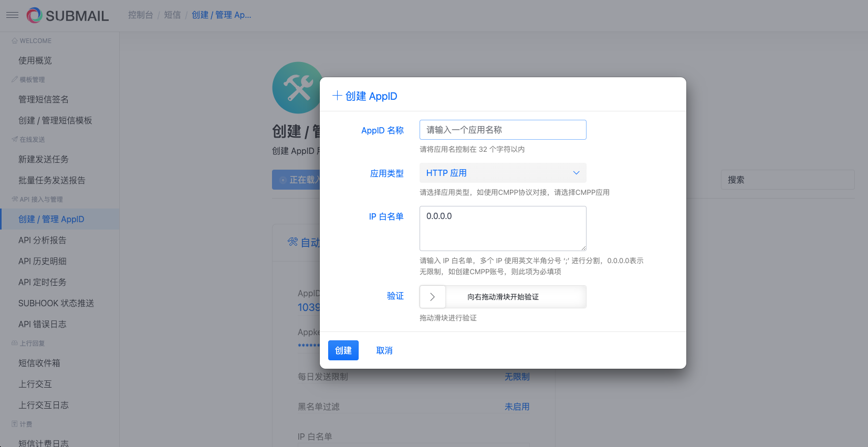
Task: Click the 创建 AppID dialog title
Action: (x=371, y=96)
